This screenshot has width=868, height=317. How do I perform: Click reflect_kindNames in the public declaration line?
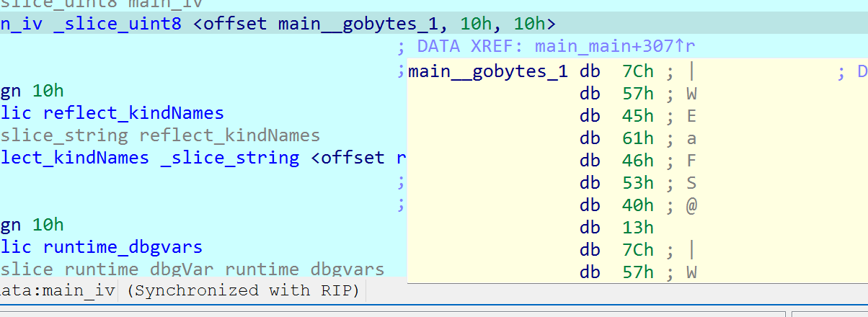pos(133,113)
